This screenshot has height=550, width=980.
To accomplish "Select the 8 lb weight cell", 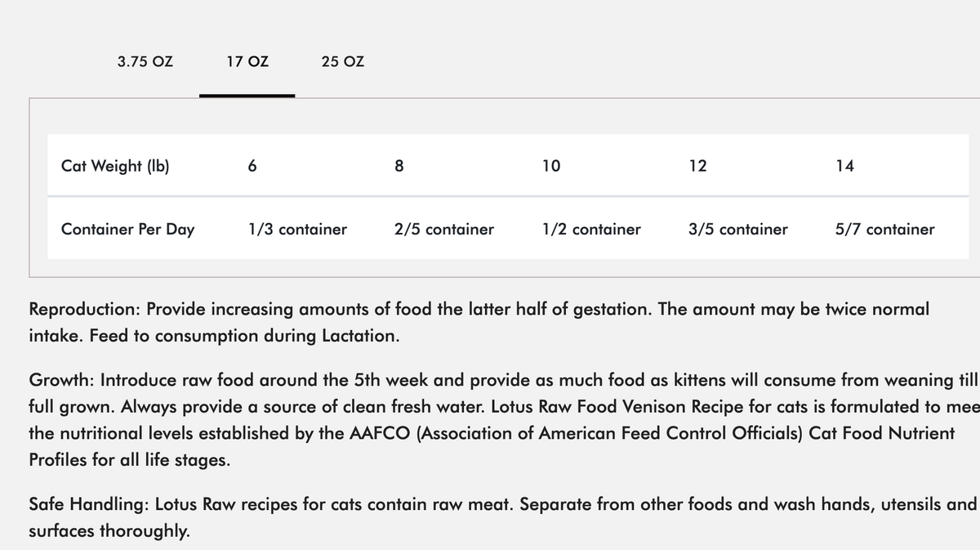I will [x=399, y=166].
